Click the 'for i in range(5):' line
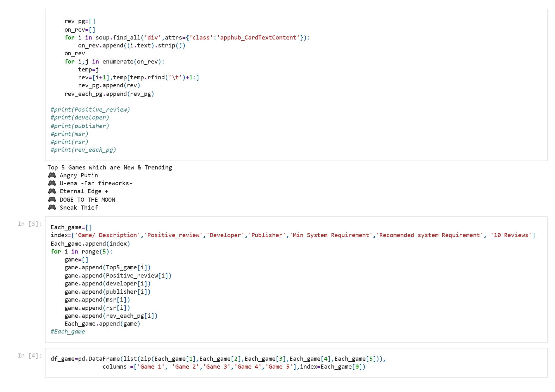The width and height of the screenshot is (555, 392). 82,252
